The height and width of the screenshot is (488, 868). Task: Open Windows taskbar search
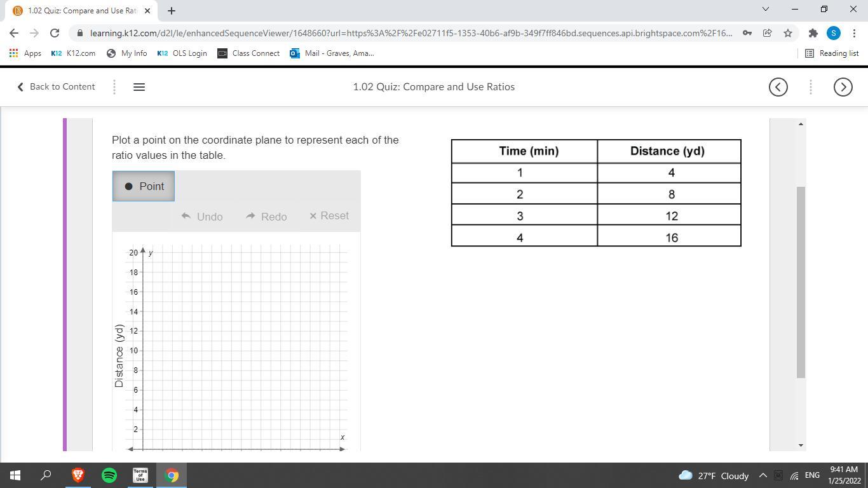[x=46, y=475]
